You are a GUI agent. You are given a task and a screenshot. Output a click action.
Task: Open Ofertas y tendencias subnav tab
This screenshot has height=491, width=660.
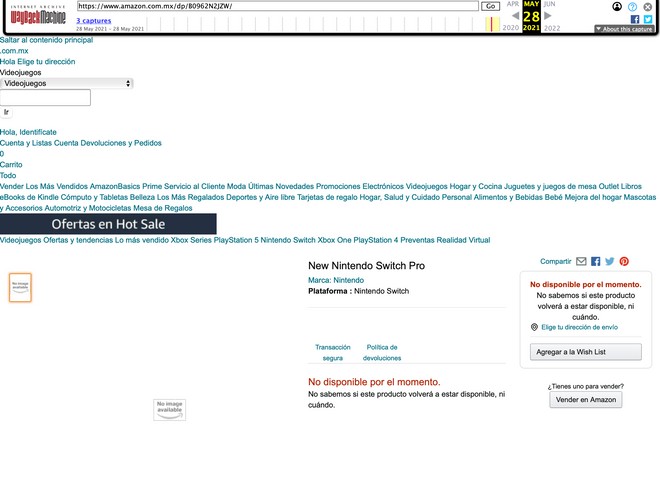[x=78, y=240]
